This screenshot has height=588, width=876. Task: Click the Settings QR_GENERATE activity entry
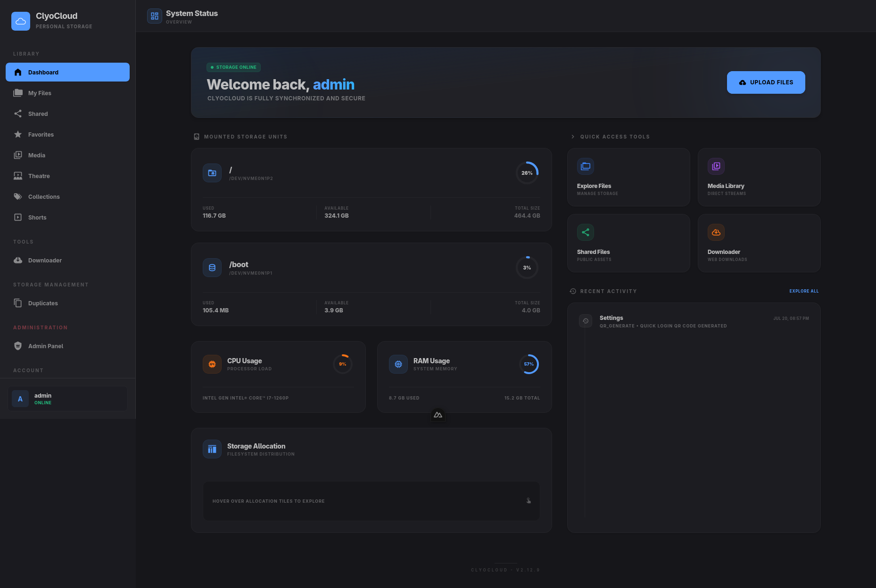(694, 321)
